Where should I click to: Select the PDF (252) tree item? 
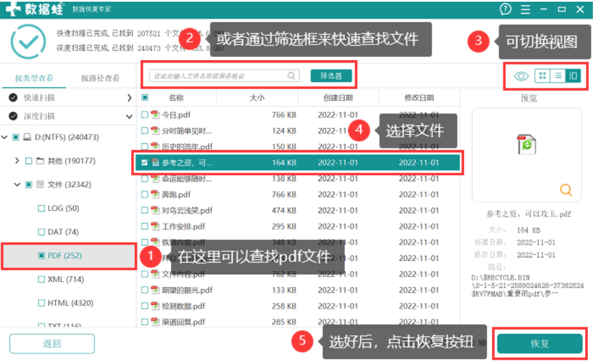pos(68,256)
